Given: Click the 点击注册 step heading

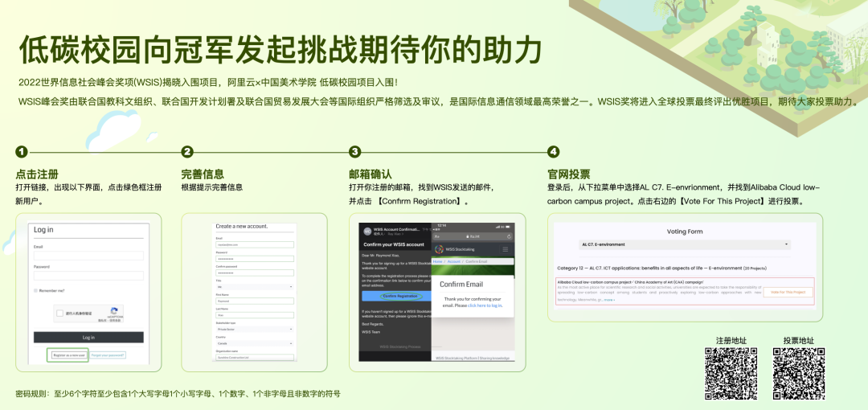Looking at the screenshot, I should [x=37, y=174].
